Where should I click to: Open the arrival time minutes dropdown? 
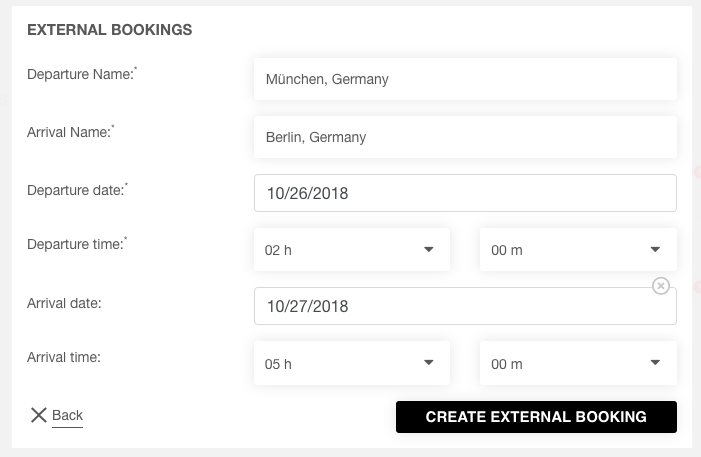click(578, 363)
